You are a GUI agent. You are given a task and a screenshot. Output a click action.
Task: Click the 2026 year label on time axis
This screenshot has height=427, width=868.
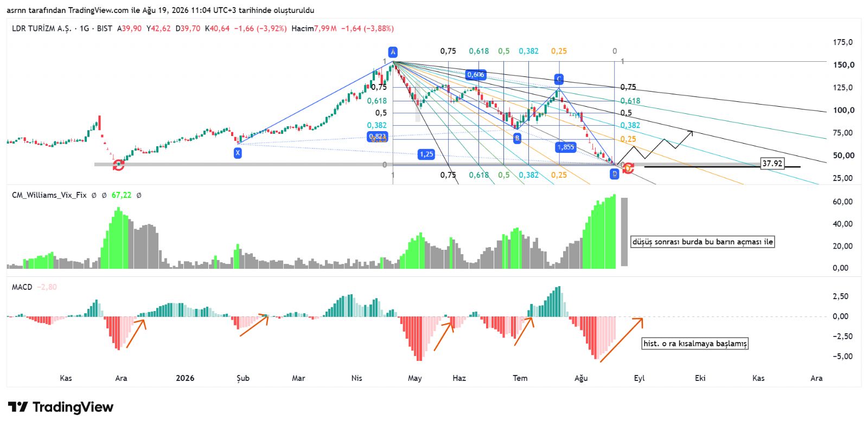pyautogui.click(x=185, y=378)
